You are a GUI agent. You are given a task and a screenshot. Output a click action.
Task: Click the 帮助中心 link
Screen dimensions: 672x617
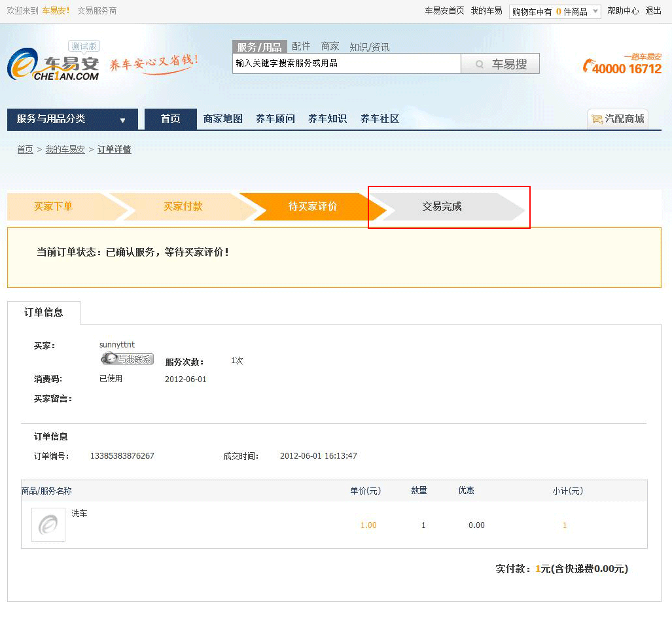pyautogui.click(x=623, y=11)
